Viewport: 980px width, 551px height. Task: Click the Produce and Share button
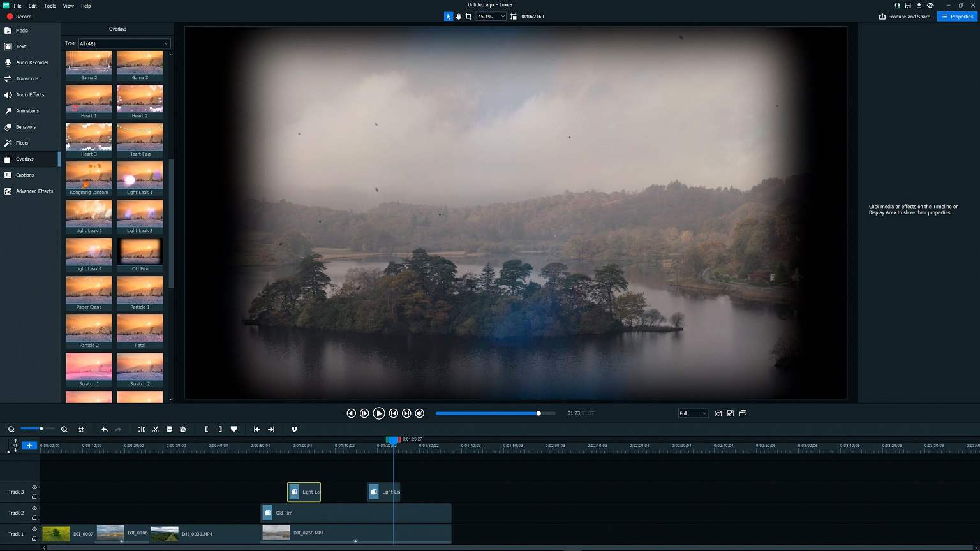905,17
